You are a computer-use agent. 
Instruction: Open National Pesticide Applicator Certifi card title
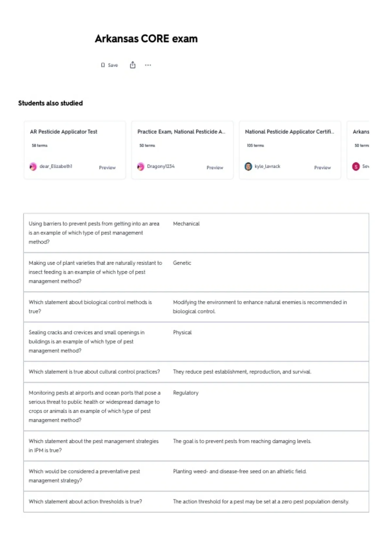pos(289,131)
